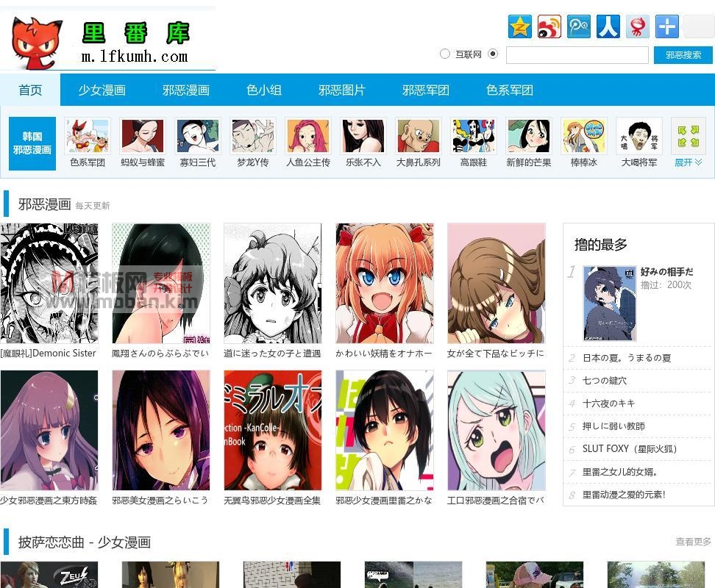Screen dimensions: 715x588
Task: Click 查看更多 in 披萨恋恋曲 section
Action: 693,542
